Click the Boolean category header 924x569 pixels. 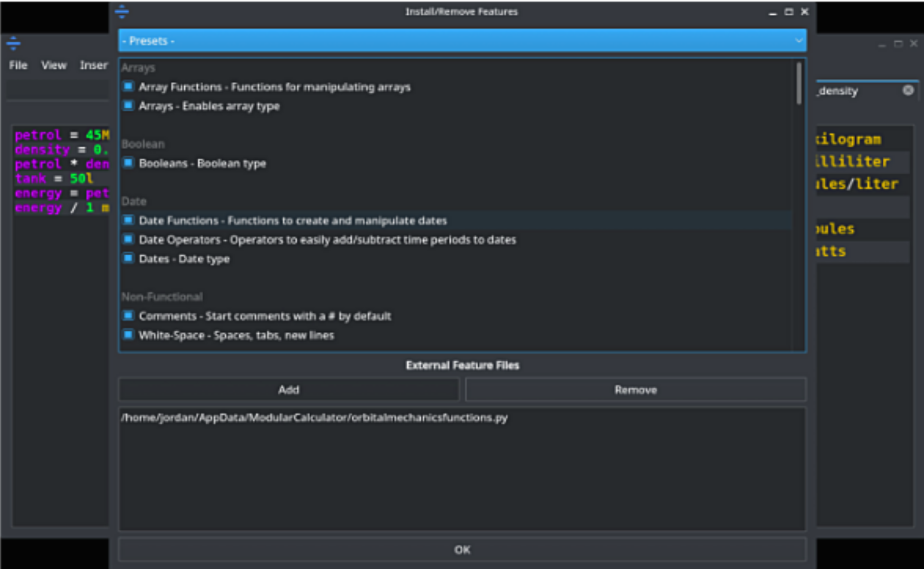143,144
